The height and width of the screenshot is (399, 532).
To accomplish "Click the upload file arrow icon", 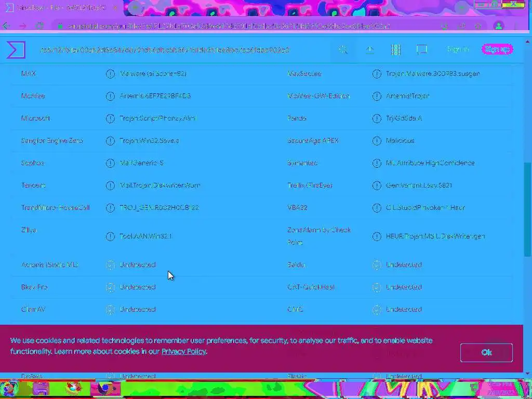I will click(369, 49).
